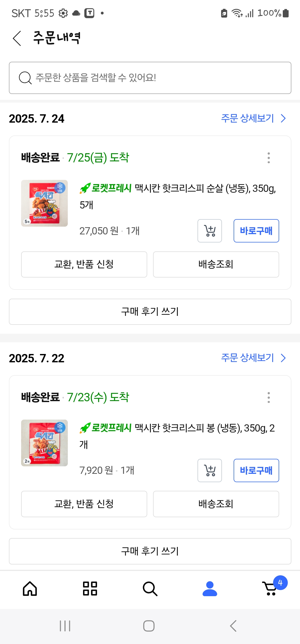
Task: Open the My profile tab
Action: point(210,589)
